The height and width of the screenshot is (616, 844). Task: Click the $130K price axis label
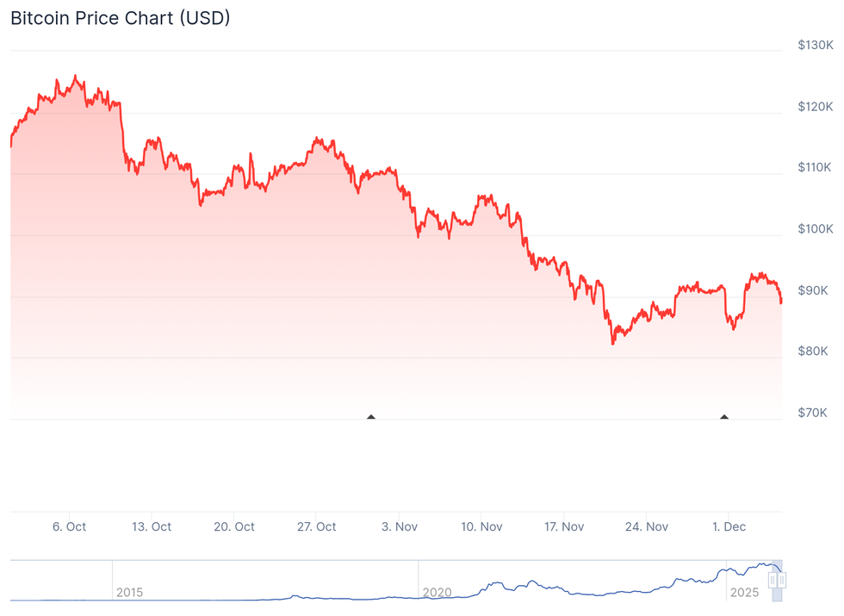816,45
